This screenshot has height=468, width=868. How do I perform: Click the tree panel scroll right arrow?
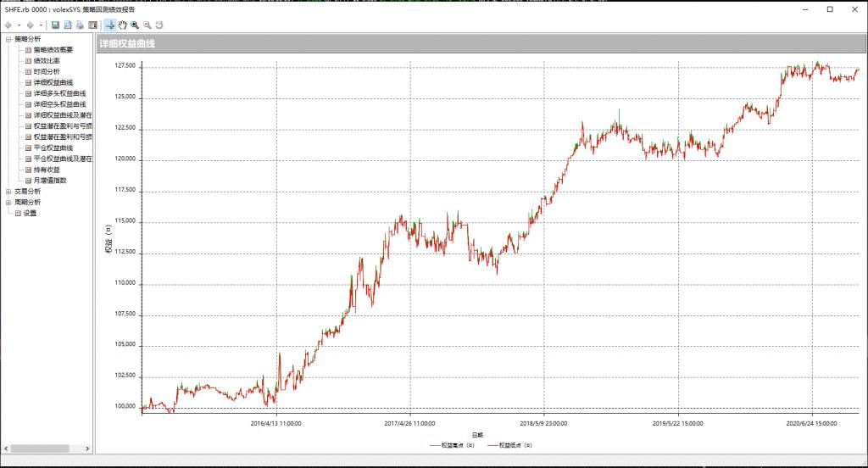[87, 448]
